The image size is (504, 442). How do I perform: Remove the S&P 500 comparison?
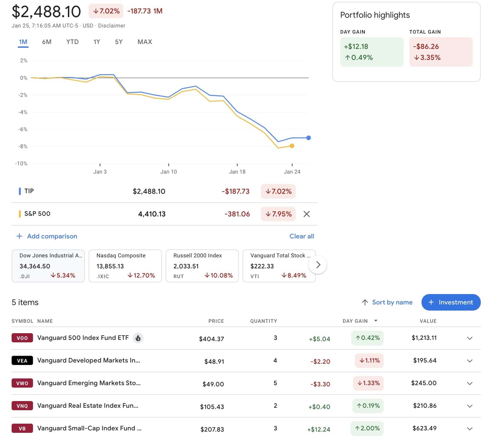(x=307, y=214)
